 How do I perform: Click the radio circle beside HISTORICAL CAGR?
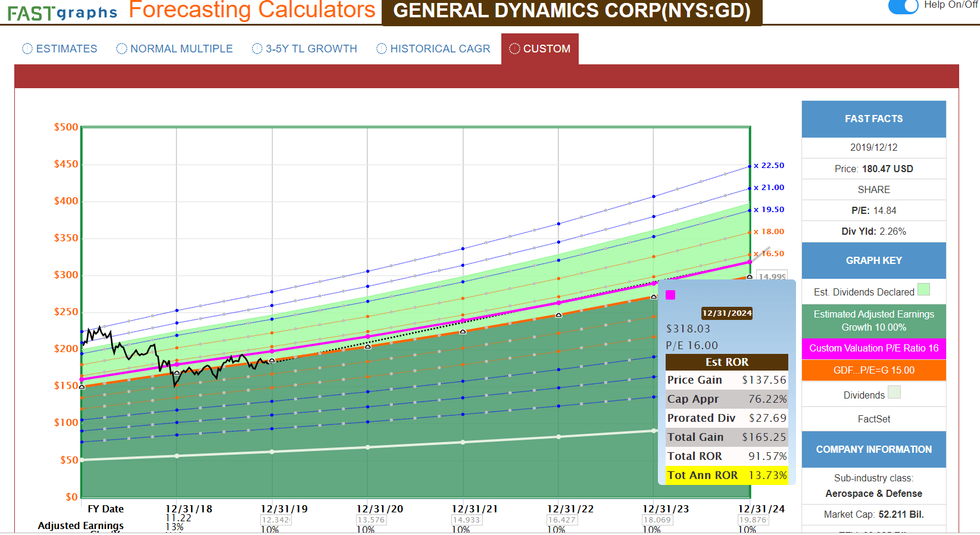(382, 49)
